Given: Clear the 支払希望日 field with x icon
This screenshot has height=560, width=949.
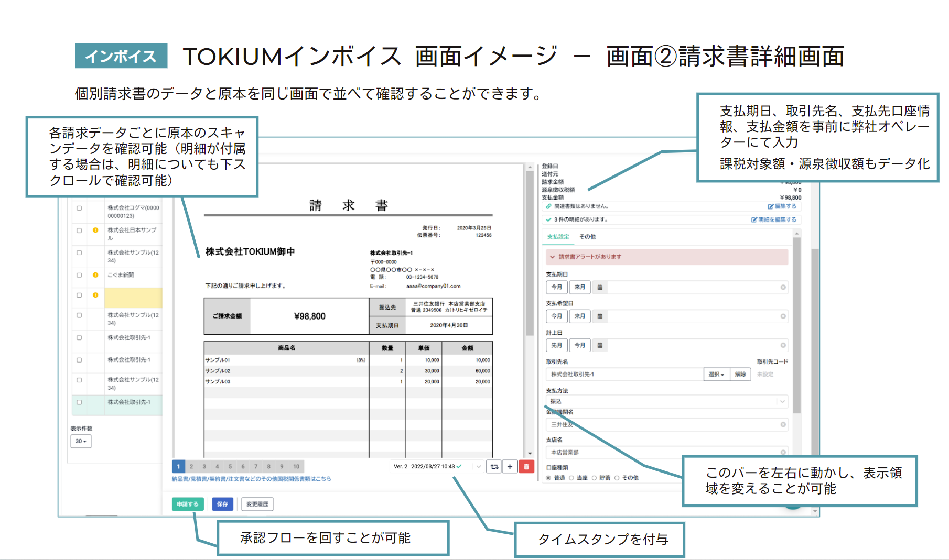Looking at the screenshot, I should [783, 316].
